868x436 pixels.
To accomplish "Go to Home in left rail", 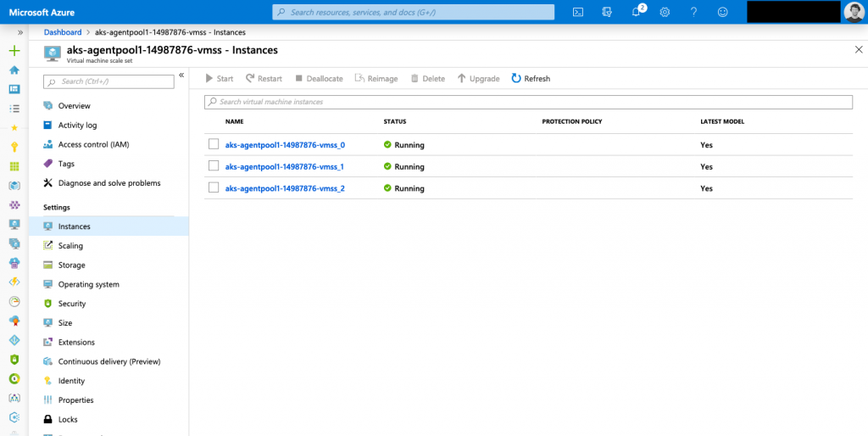I will (14, 70).
